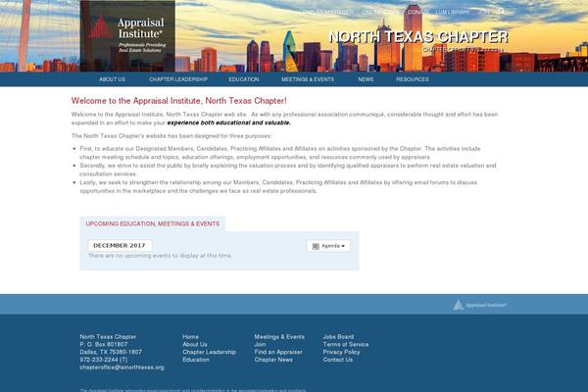Click footer Education link
The image size is (588, 392).
click(x=196, y=360)
